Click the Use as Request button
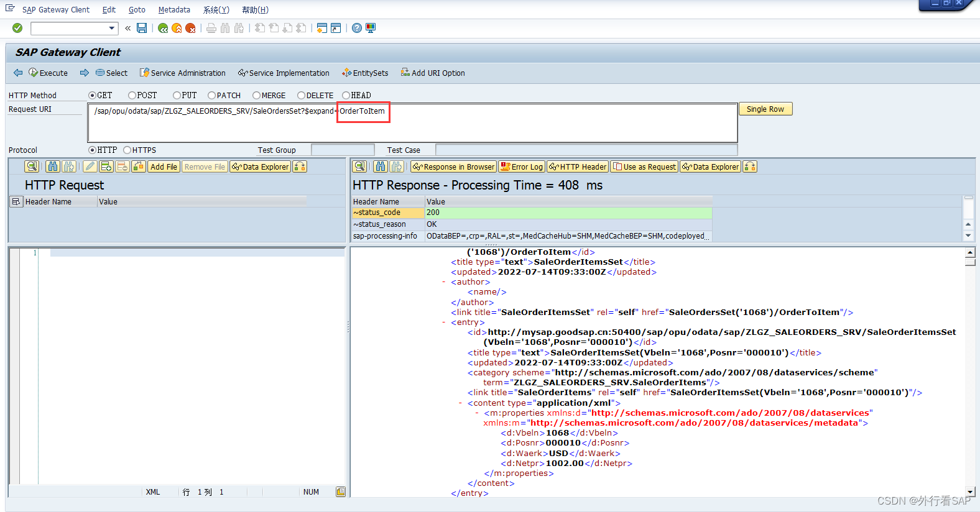Screen dimensions: 980x512 644,167
